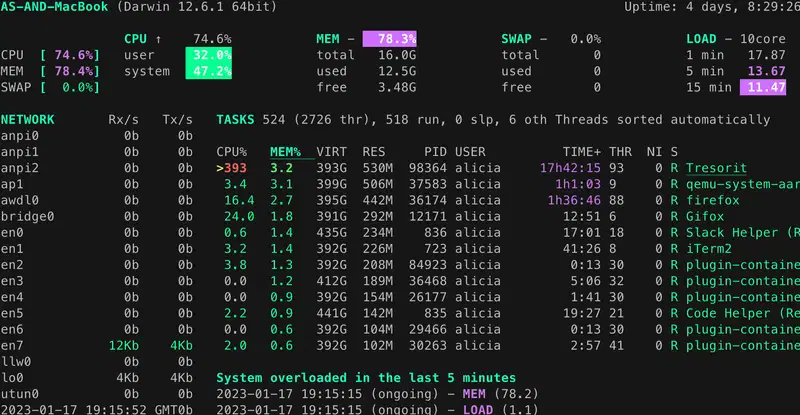Click the system 47.2% CPU value
800x415 pixels.
208,71
